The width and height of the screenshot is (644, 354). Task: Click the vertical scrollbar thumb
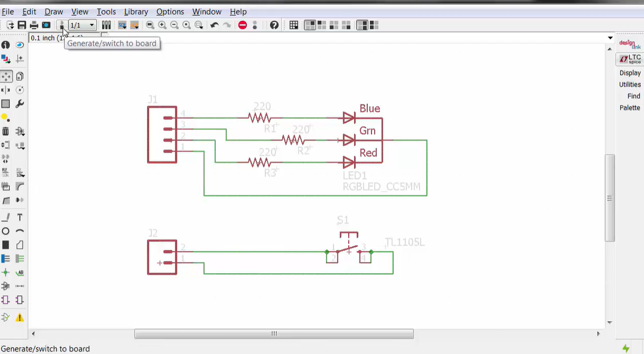pyautogui.click(x=610, y=198)
